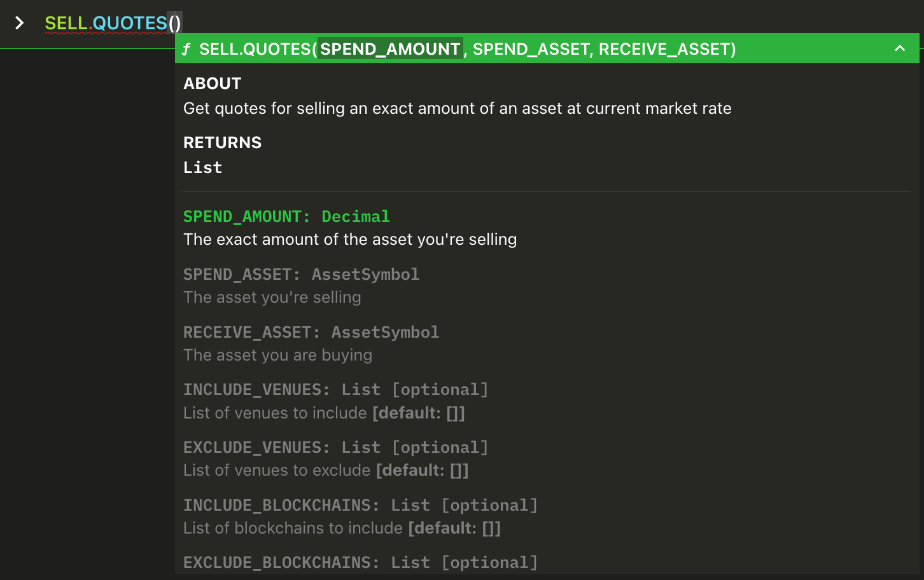Click the ABOUT section heading
Image resolution: width=924 pixels, height=580 pixels.
213,84
